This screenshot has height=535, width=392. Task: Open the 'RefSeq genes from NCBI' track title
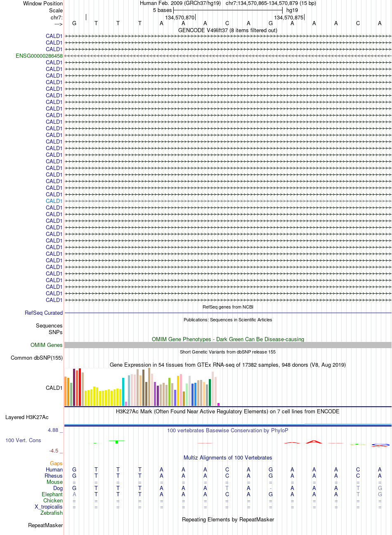pos(228,307)
